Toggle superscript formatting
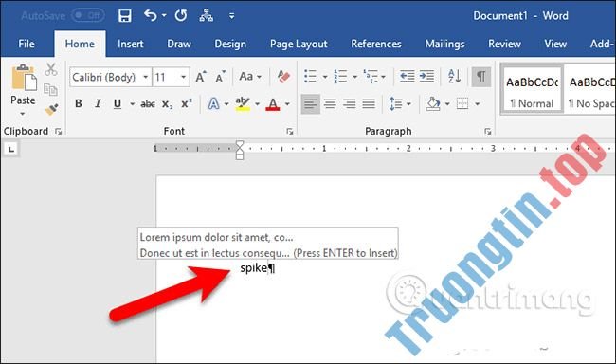Image resolution: width=616 pixels, height=364 pixels. [186, 103]
